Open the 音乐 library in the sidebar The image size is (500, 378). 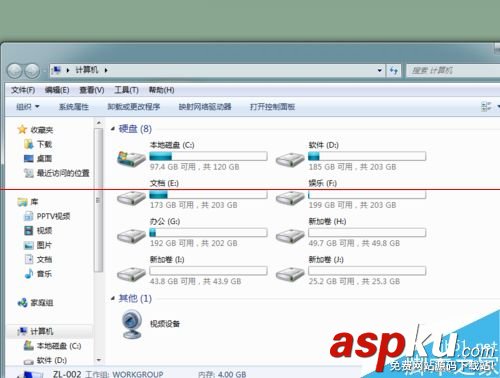point(38,274)
